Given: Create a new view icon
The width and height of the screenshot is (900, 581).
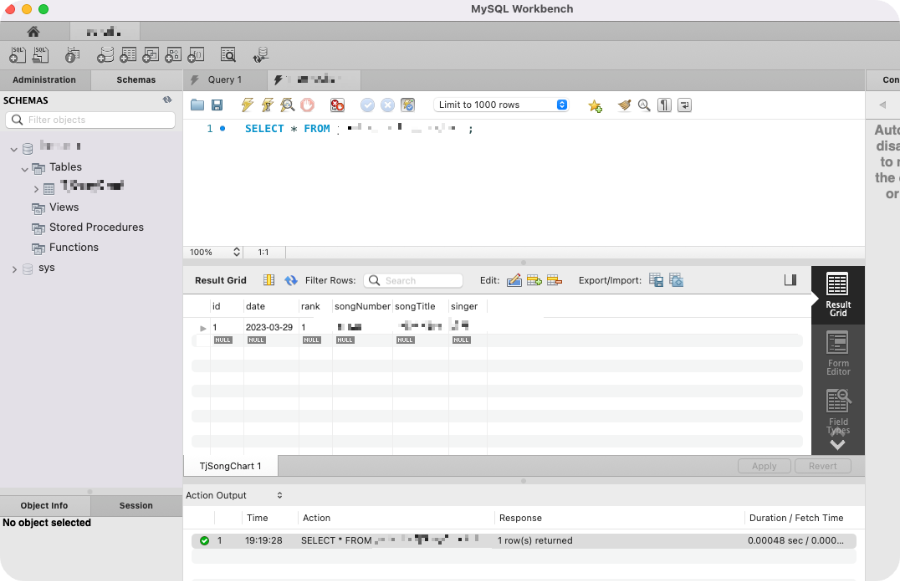Looking at the screenshot, I should point(150,55).
